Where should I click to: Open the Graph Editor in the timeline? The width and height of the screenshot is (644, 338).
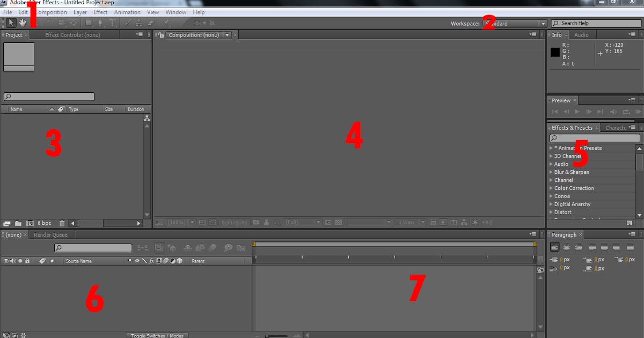pyautogui.click(x=240, y=247)
